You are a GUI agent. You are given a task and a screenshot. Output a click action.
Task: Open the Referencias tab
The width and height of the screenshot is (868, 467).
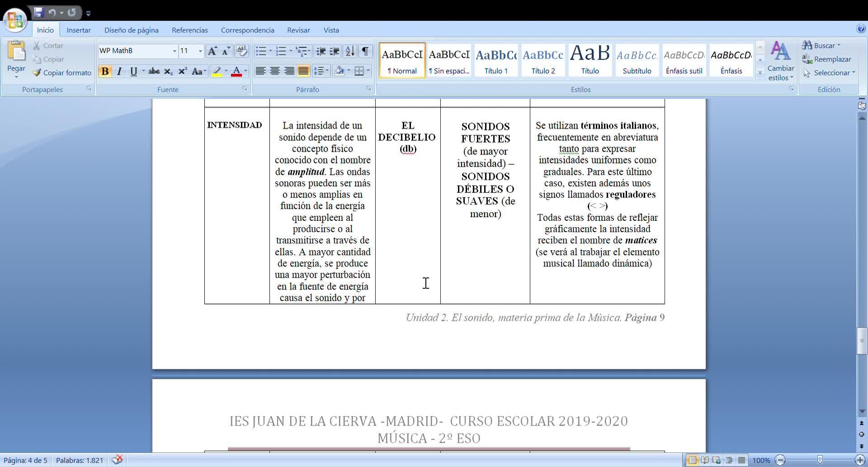pyautogui.click(x=190, y=30)
